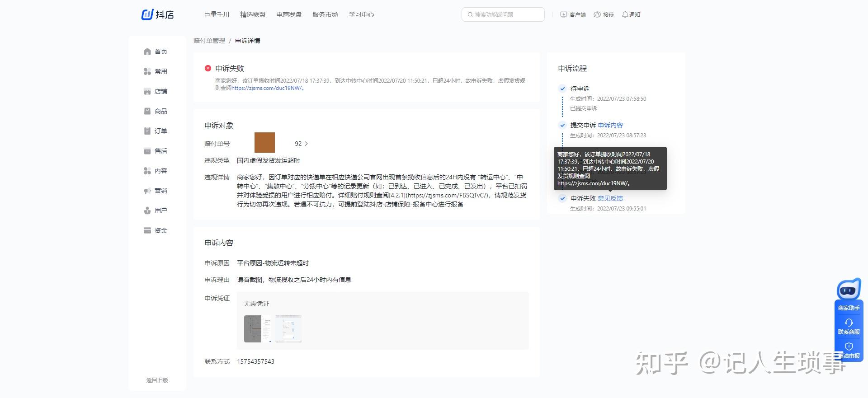Open 巨量千川 in the top menu
This screenshot has height=398, width=868.
[x=217, y=14]
